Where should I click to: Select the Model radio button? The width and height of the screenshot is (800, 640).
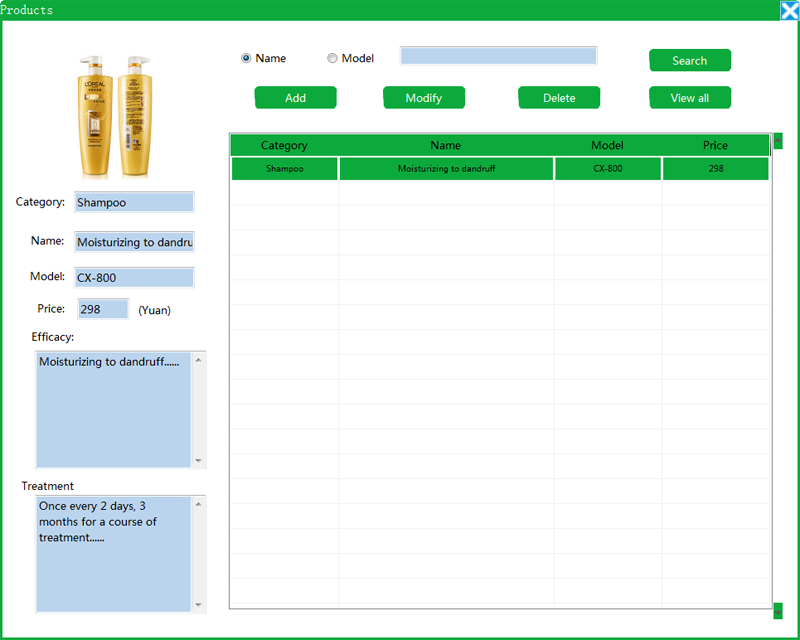332,58
